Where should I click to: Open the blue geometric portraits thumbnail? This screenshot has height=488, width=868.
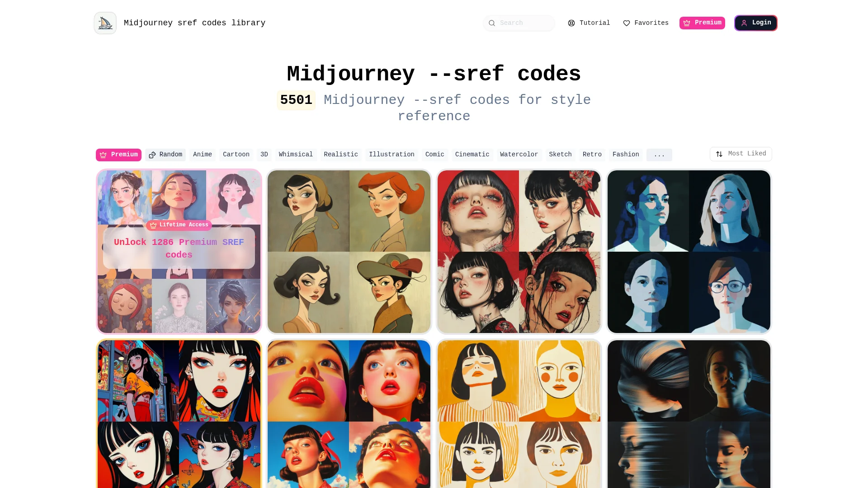(x=689, y=252)
